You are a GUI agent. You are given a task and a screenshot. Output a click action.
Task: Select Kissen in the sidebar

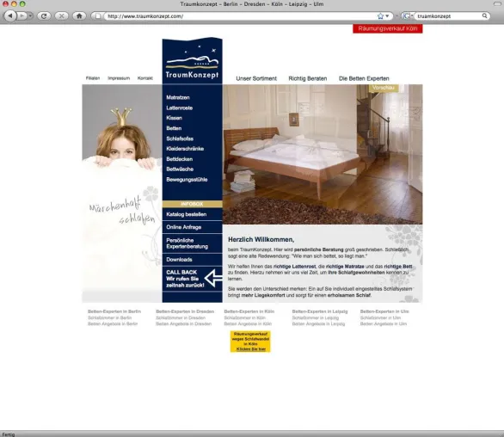(x=175, y=118)
